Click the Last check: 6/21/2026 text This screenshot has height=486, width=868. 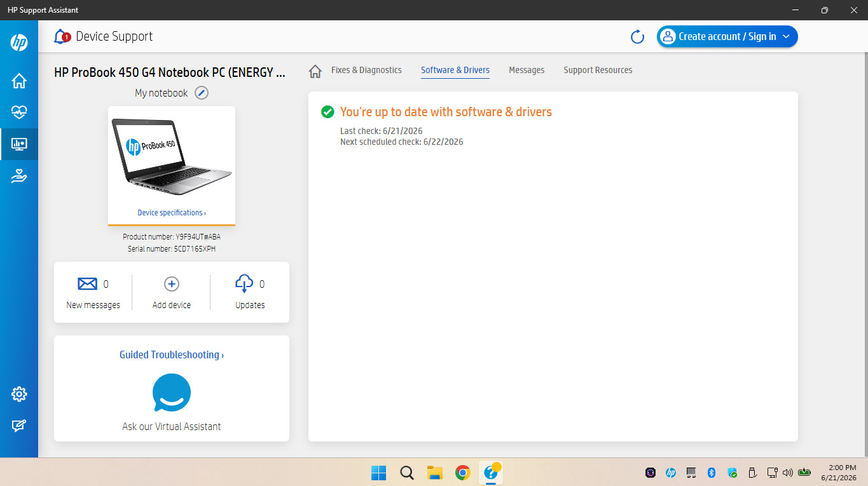click(382, 132)
